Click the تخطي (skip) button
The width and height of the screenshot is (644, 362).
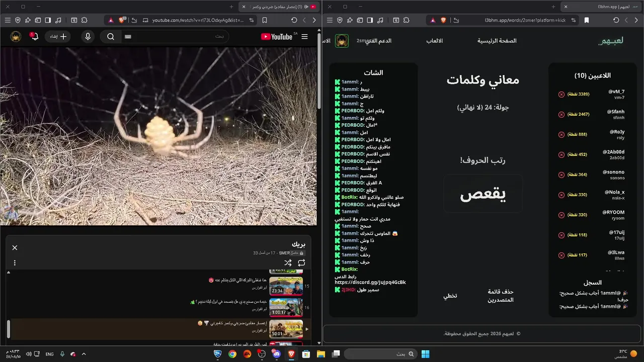(450, 296)
